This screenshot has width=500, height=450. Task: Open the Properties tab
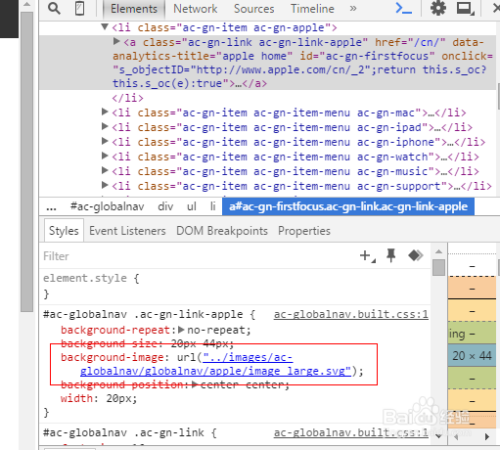(304, 231)
